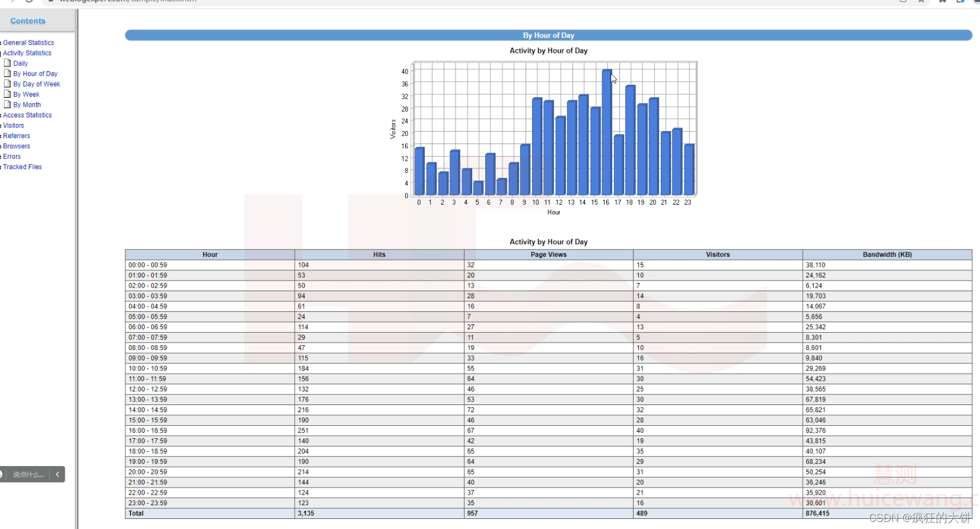Screen dimensions: 980x529
Task: Collapse the chat widget with the left chevron
Action: (x=58, y=474)
